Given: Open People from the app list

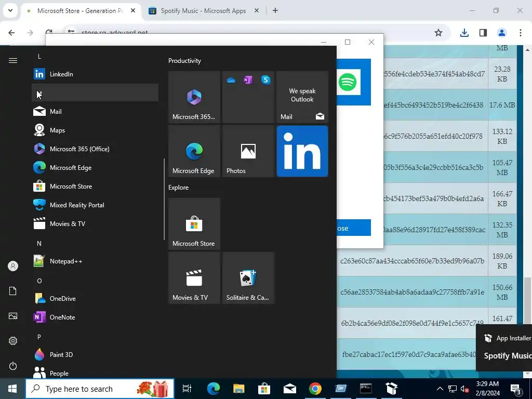Looking at the screenshot, I should click(95, 373).
